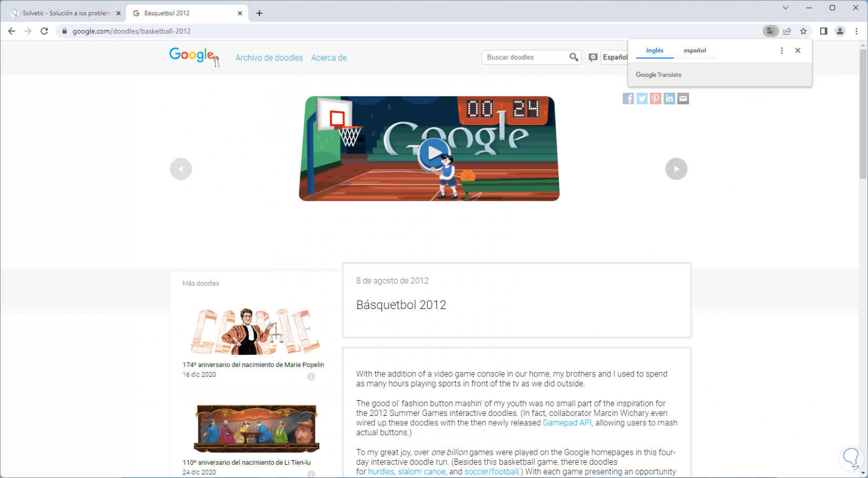The image size is (868, 478).
Task: Click the '8 de agosto de 2012' date
Action: click(392, 281)
